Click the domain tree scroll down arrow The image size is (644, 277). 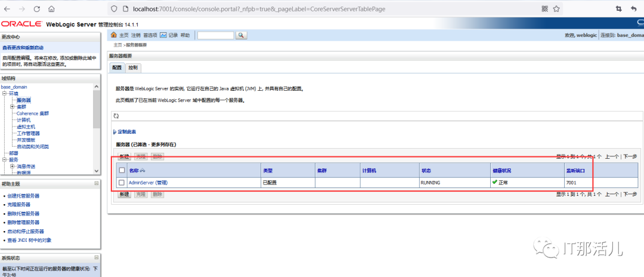click(97, 171)
